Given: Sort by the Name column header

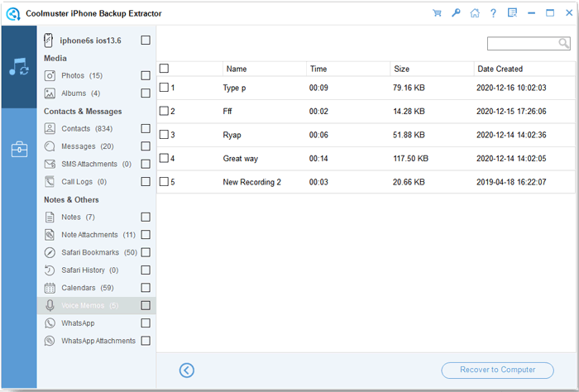Looking at the screenshot, I should 265,69.
